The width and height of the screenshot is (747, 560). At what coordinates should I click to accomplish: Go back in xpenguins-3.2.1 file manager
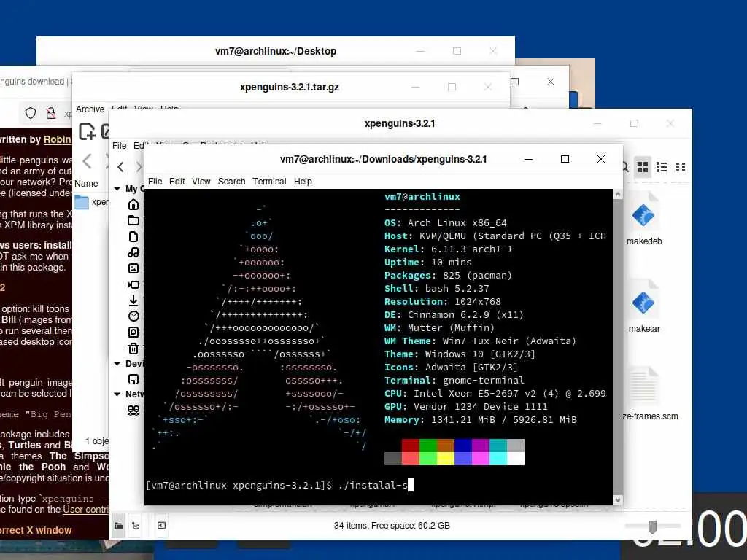pyautogui.click(x=120, y=167)
